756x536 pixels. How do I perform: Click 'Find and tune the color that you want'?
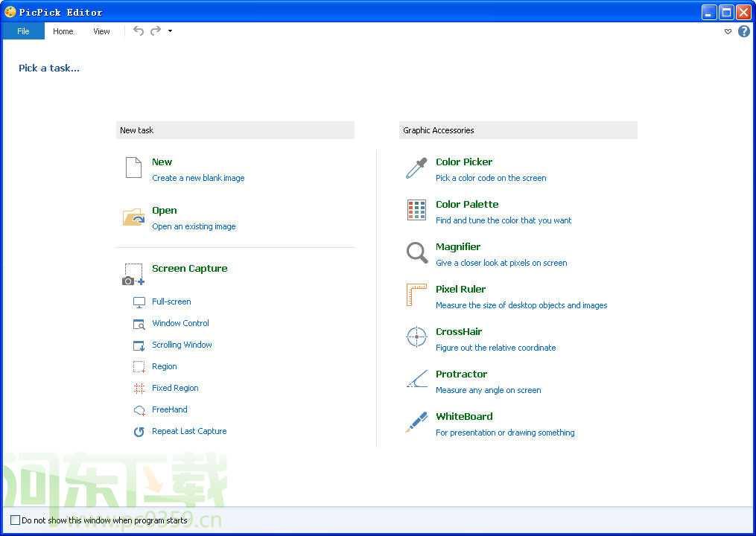tap(504, 220)
